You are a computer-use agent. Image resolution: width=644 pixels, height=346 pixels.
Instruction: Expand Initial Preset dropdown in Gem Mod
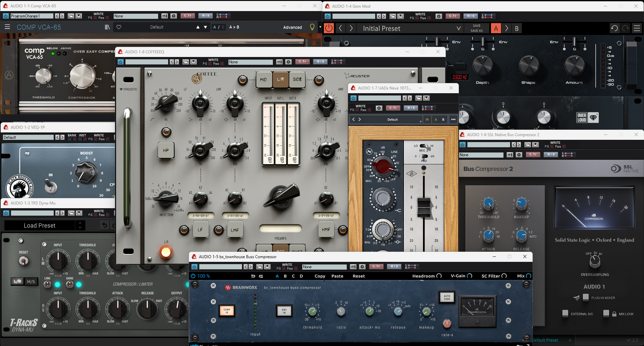[459, 28]
